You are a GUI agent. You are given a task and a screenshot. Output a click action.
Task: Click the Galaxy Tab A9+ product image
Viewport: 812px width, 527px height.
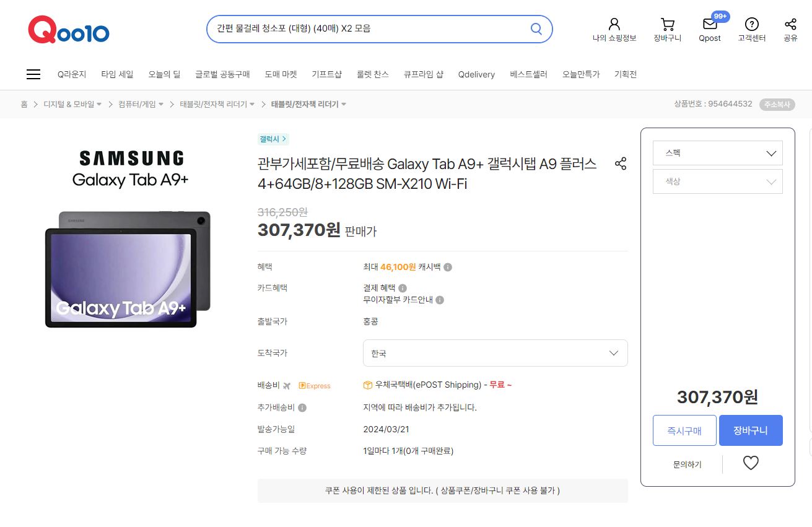point(128,269)
